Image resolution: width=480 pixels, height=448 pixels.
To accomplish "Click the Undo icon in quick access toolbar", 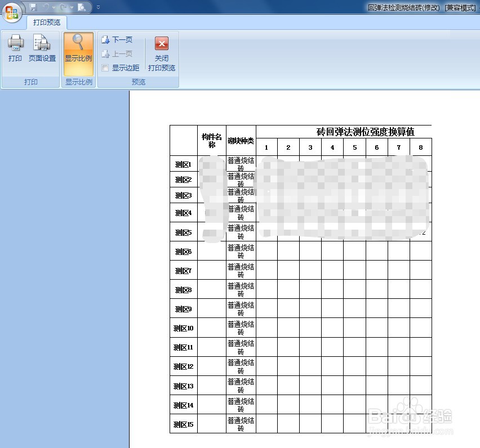I will pos(46,7).
